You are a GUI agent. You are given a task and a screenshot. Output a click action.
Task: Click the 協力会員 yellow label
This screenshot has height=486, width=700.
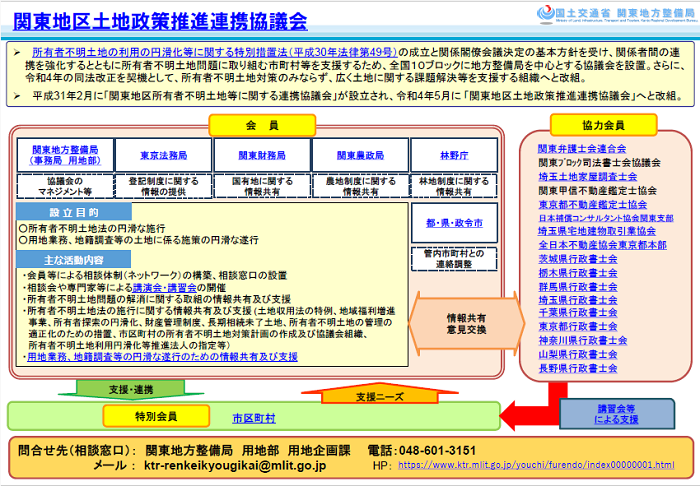604,125
